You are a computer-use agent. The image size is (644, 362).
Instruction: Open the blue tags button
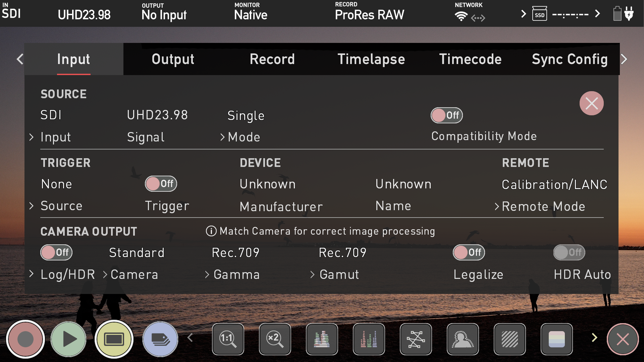tap(160, 339)
